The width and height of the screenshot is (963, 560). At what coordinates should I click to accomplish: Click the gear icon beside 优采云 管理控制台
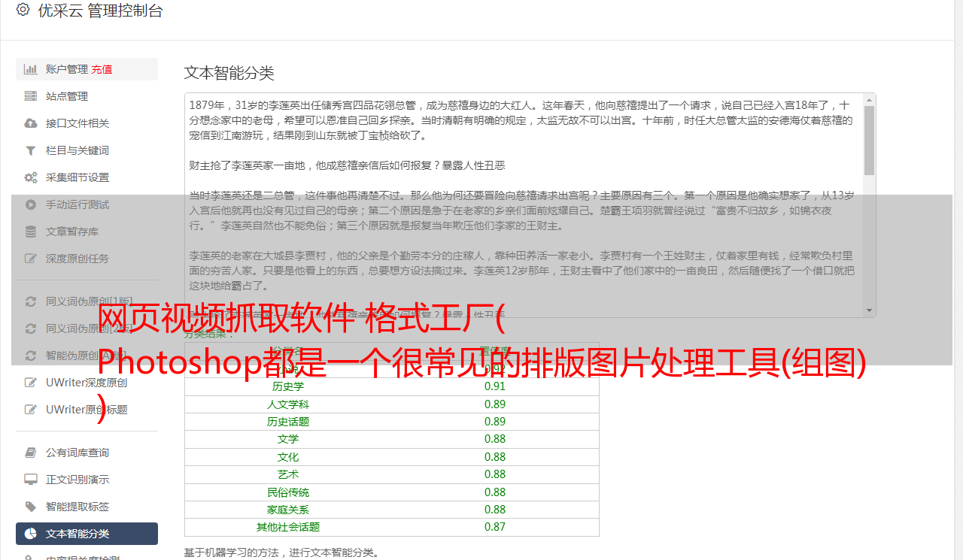[23, 10]
